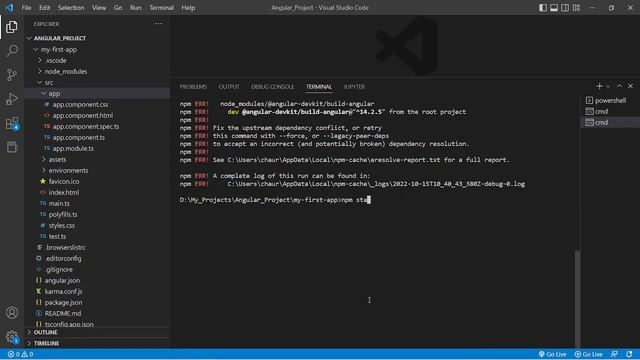This screenshot has height=360, width=640.
Task: Switch to the Problems tab
Action: pos(193,87)
